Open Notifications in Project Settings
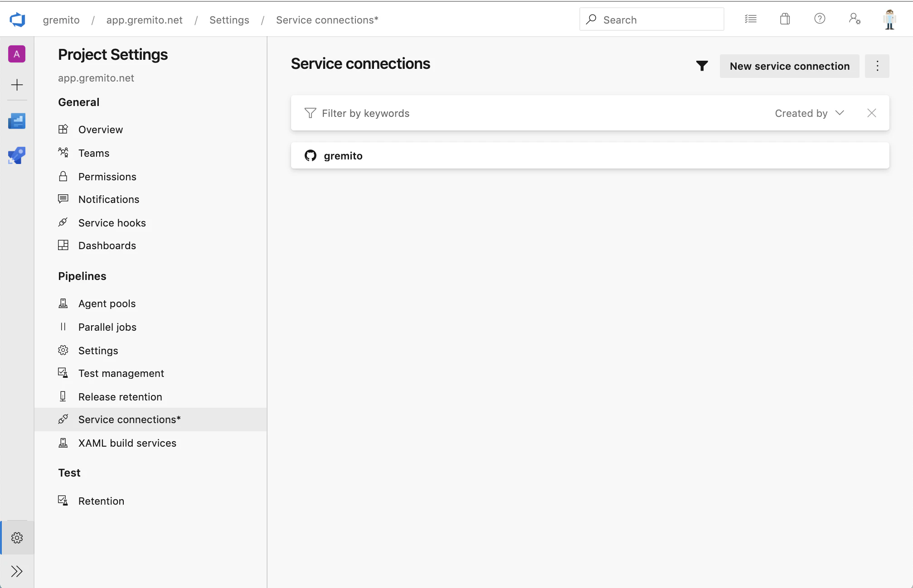Image resolution: width=913 pixels, height=588 pixels. 151,199
